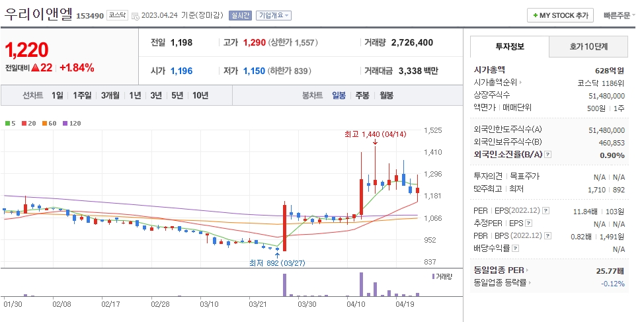
Task: Click the help icon next to 추정PER EPS
Action: [x=528, y=223]
